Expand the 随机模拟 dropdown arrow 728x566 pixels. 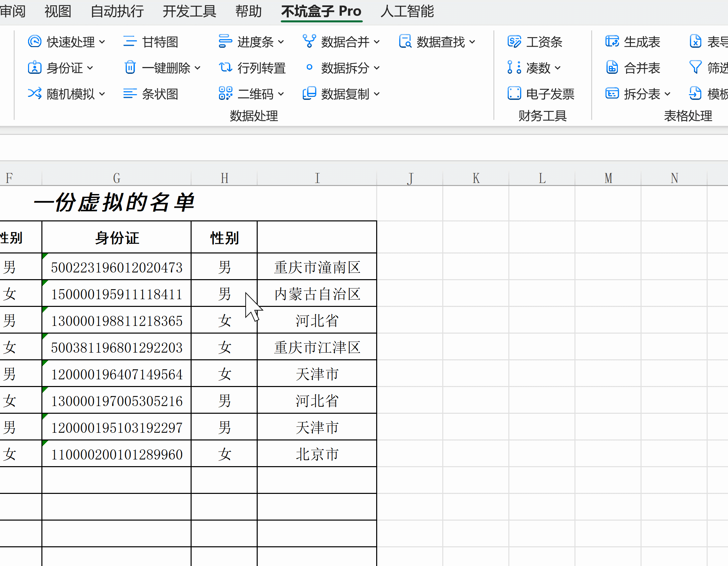click(x=102, y=95)
